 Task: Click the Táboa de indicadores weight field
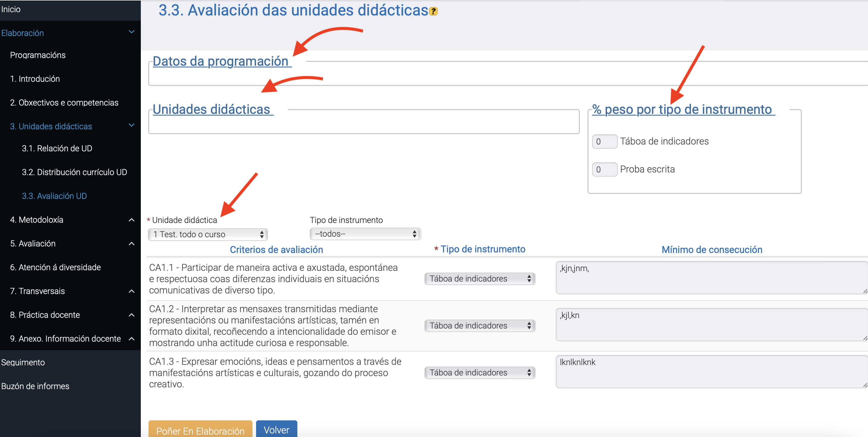(x=605, y=142)
